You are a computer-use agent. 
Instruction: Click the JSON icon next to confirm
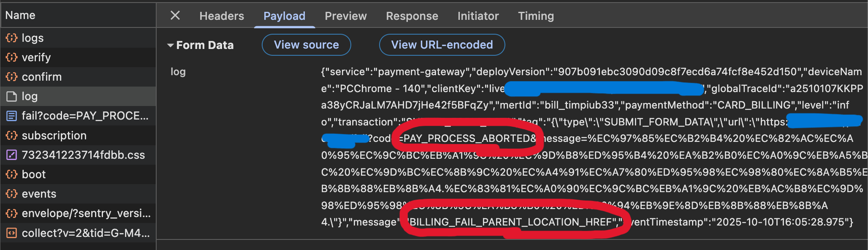(11, 77)
